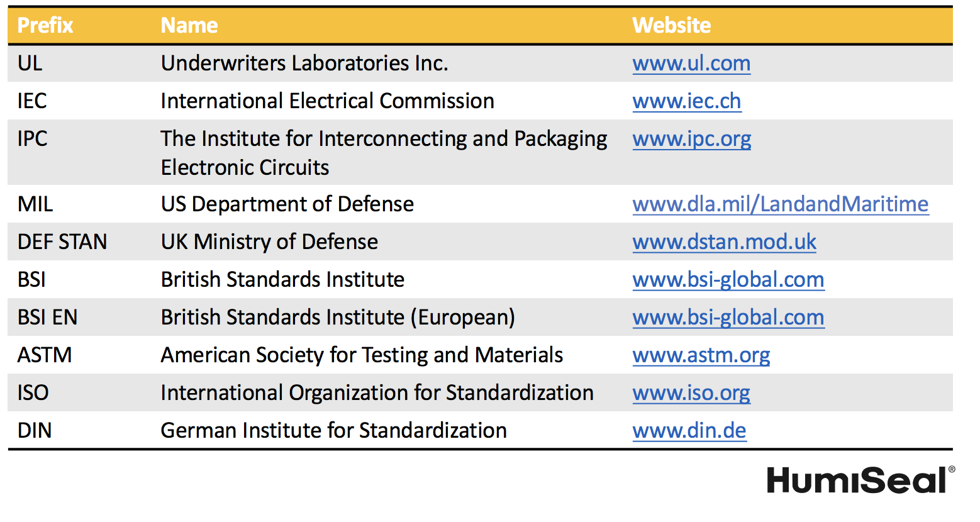
Task: Open the bsi-global.com link in the BSI row
Action: click(728, 280)
